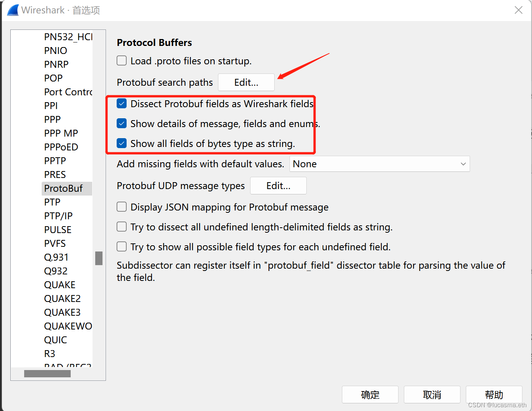532x411 pixels.
Task: Close the Wireshark preferences dialog
Action: (519, 10)
